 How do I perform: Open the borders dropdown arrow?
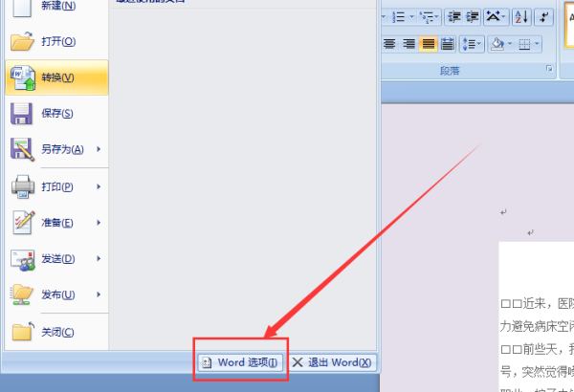coord(537,44)
